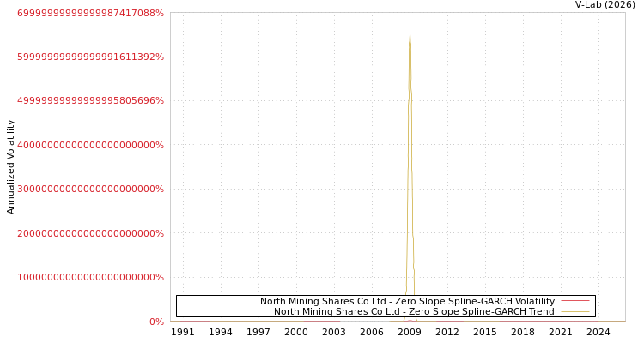The width and height of the screenshot is (644, 343).
Task: Click the red Volatility legend line sample
Action: [575, 301]
